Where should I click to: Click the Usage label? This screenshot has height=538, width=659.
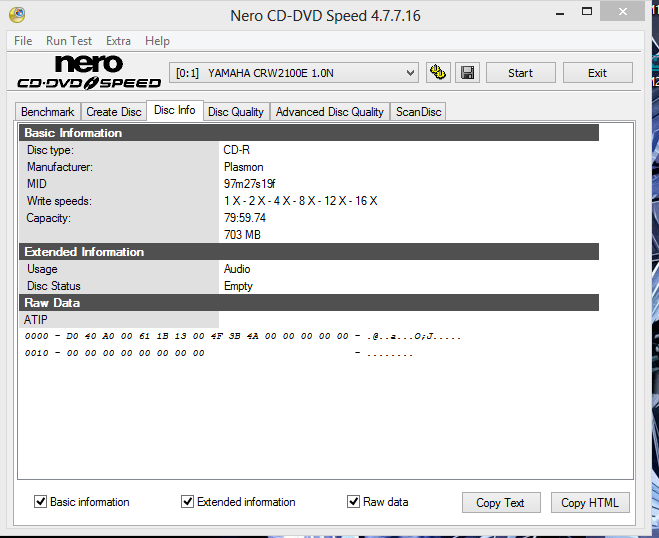[x=42, y=269]
